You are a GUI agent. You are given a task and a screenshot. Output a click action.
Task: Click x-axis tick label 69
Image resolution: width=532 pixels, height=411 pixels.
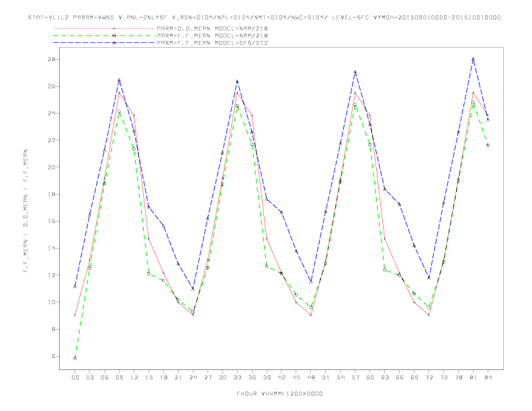[414, 377]
